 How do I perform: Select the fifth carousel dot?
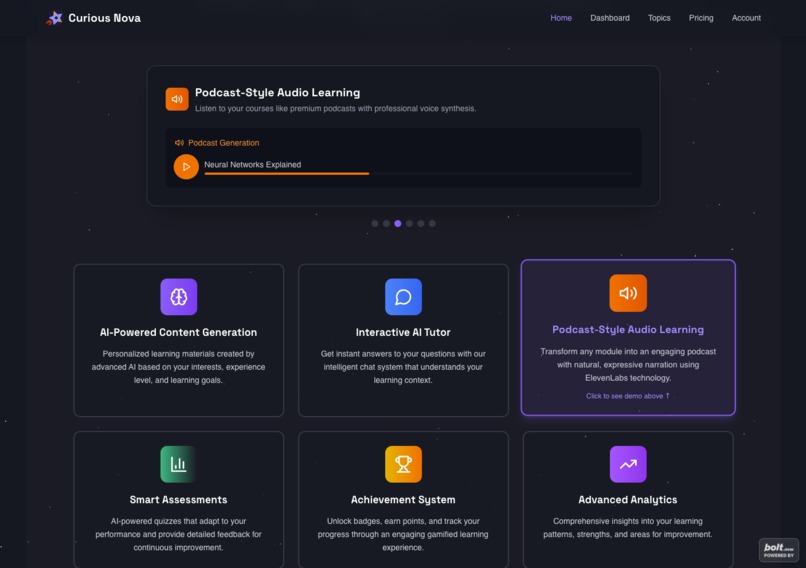point(420,224)
